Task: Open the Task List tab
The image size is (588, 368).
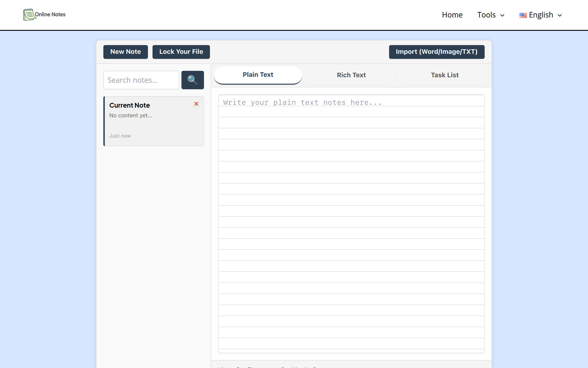Action: pyautogui.click(x=445, y=75)
